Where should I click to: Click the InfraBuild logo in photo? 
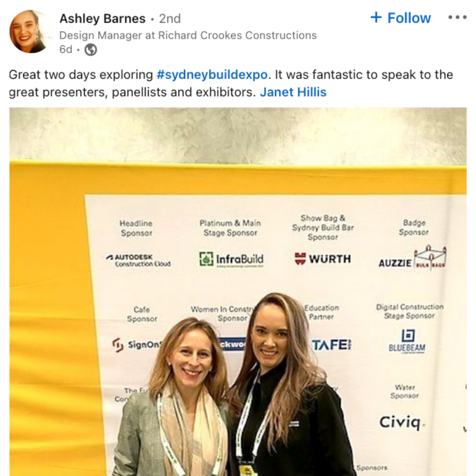click(x=231, y=259)
